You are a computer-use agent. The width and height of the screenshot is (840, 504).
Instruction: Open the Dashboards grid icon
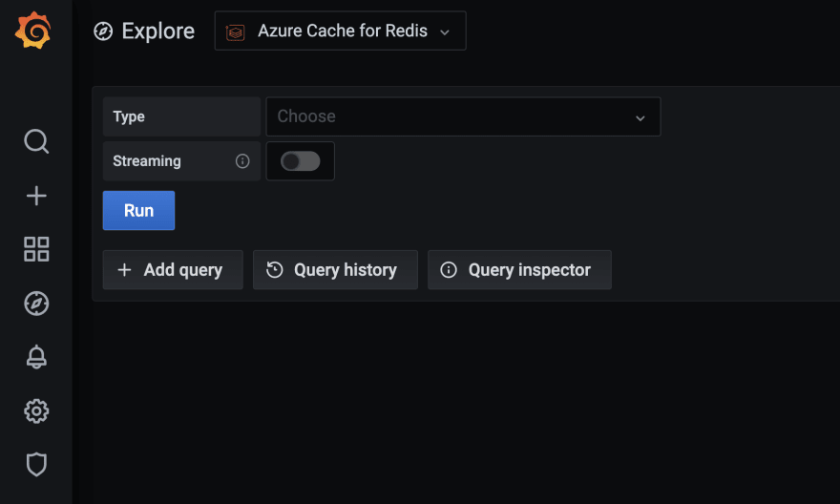(36, 249)
